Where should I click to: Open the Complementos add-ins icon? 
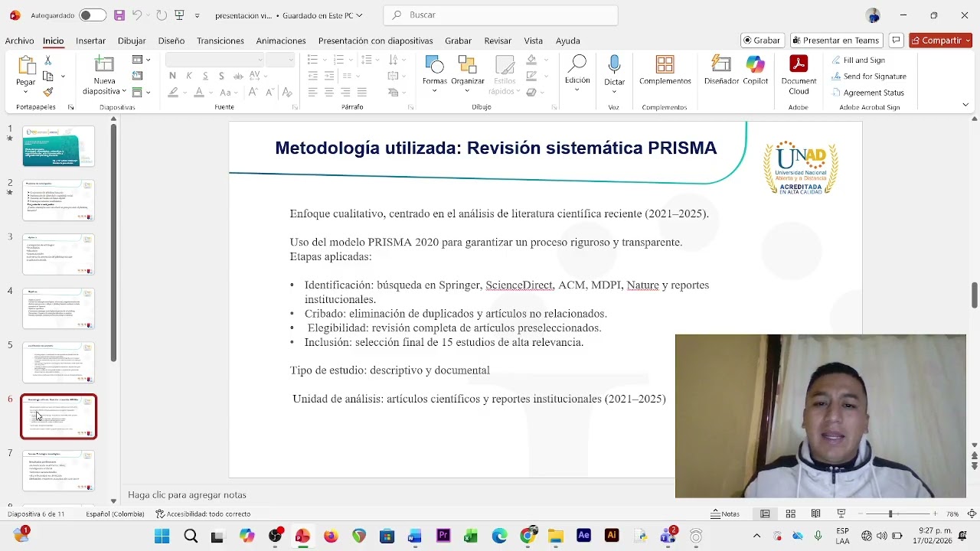665,64
